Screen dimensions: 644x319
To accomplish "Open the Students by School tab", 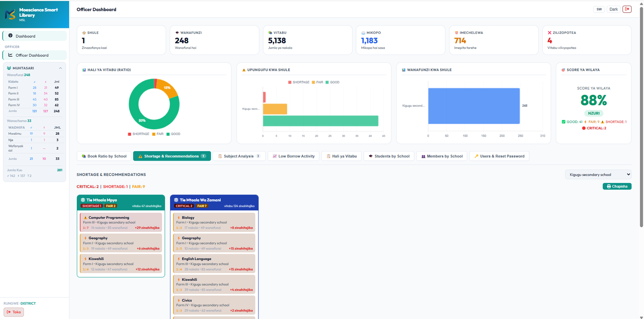I will pos(389,156).
